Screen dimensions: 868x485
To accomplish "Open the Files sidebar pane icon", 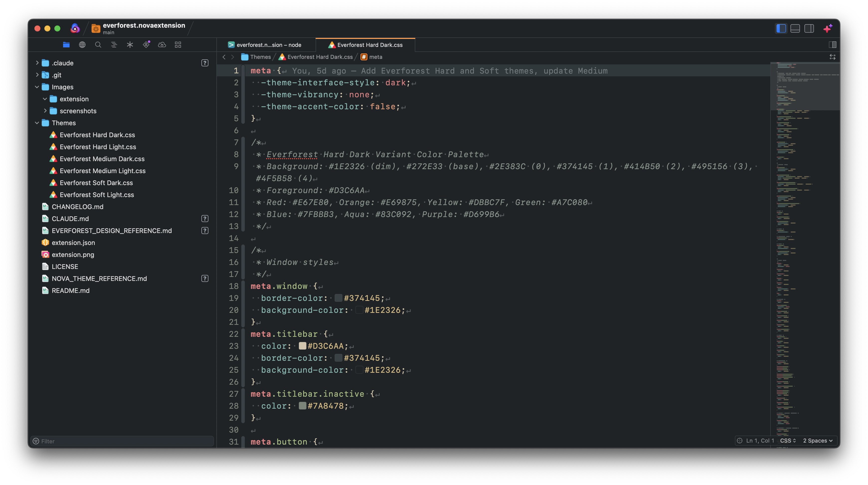I will (x=66, y=44).
